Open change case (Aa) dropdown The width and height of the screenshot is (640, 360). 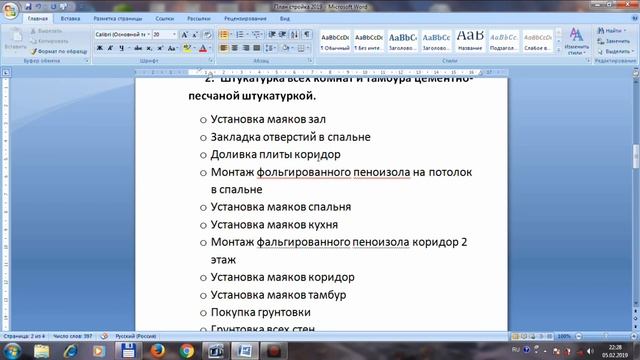(x=172, y=48)
